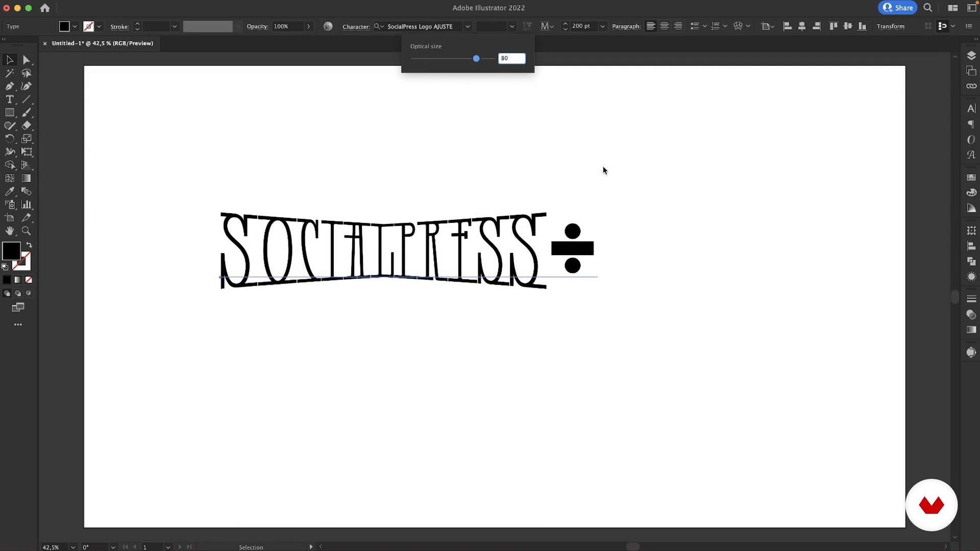980x551 pixels.
Task: Select the Paintbrush tool
Action: [27, 113]
